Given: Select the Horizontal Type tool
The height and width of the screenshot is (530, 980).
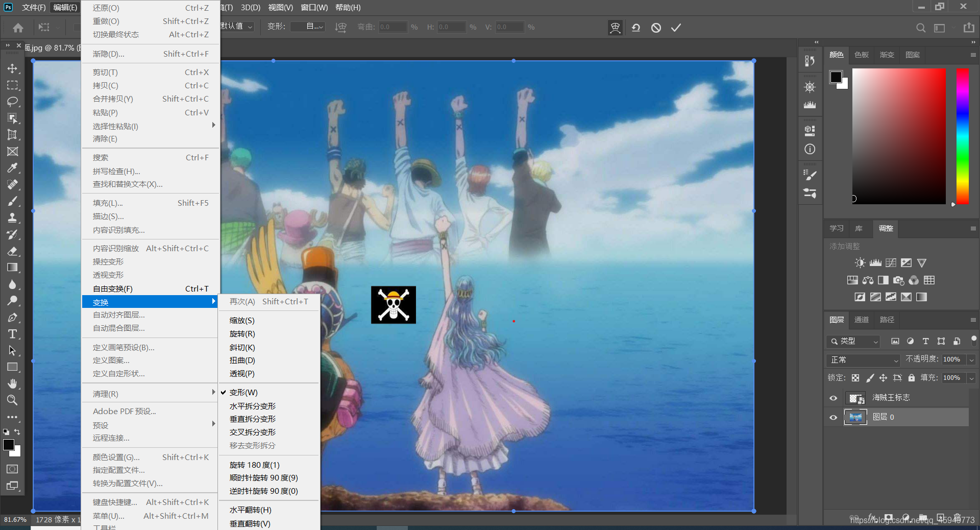Looking at the screenshot, I should pyautogui.click(x=12, y=334).
